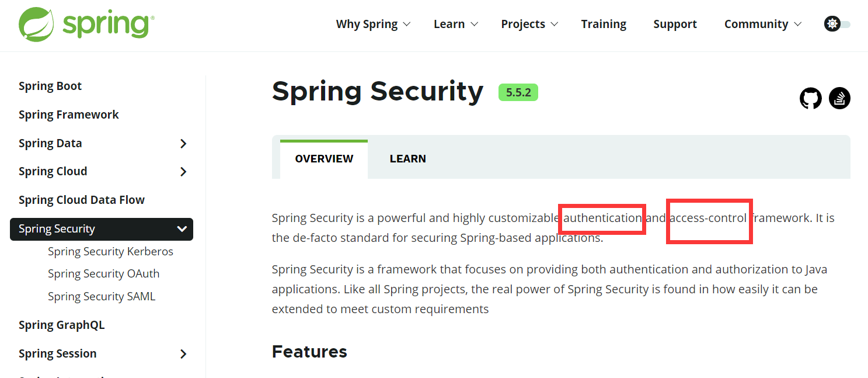The height and width of the screenshot is (378, 868).
Task: Open the Why Spring dropdown menu
Action: coord(374,24)
